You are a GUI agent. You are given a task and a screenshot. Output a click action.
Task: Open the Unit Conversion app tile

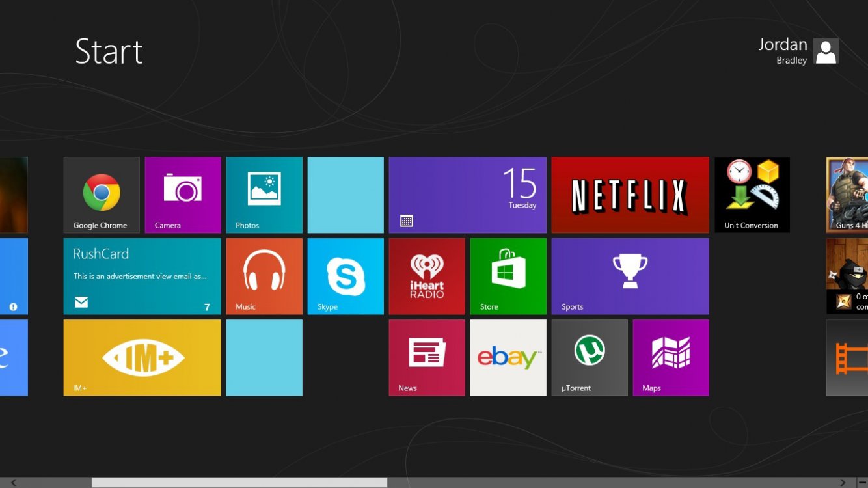(x=752, y=195)
